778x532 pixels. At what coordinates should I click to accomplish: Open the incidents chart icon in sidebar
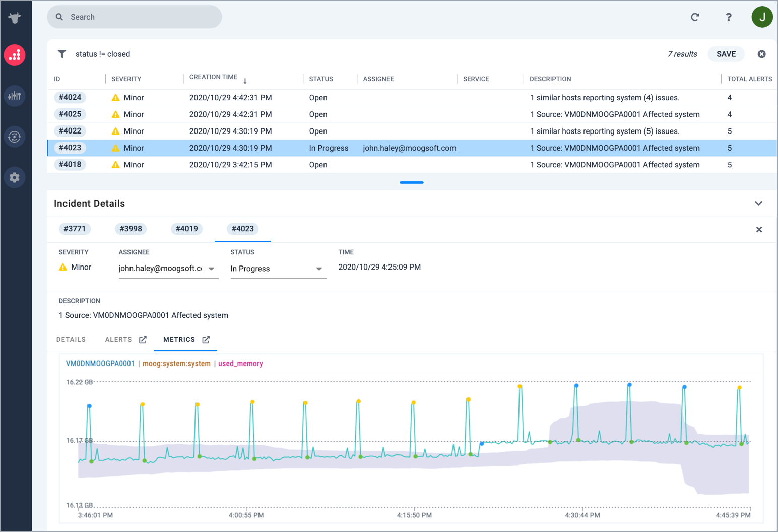(x=15, y=55)
